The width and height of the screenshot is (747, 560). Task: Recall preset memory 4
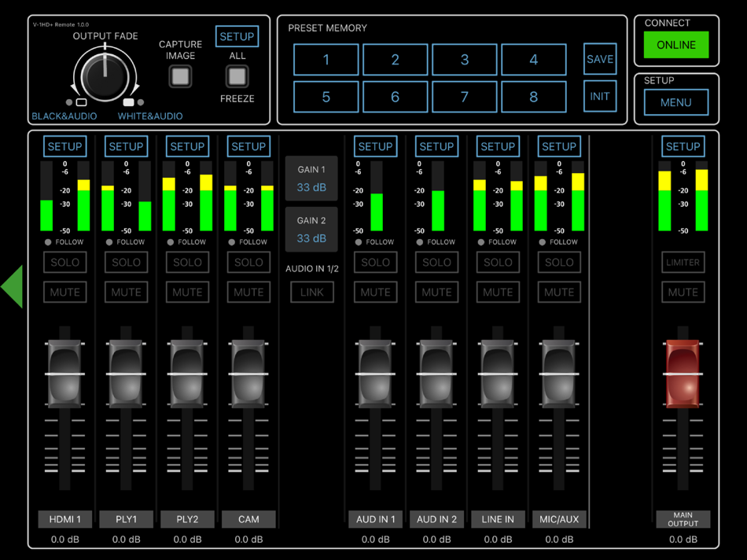coord(534,60)
